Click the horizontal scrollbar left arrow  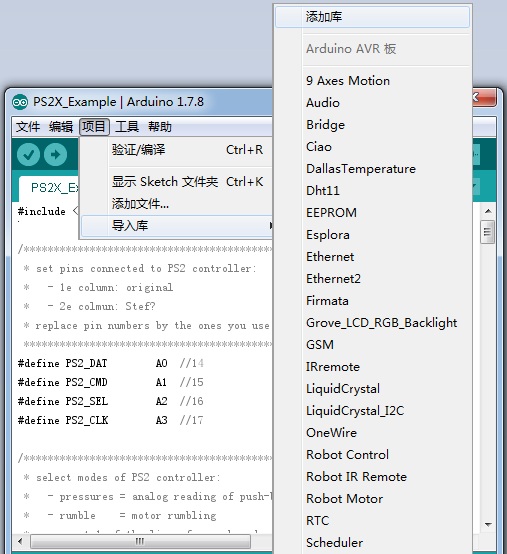20,541
